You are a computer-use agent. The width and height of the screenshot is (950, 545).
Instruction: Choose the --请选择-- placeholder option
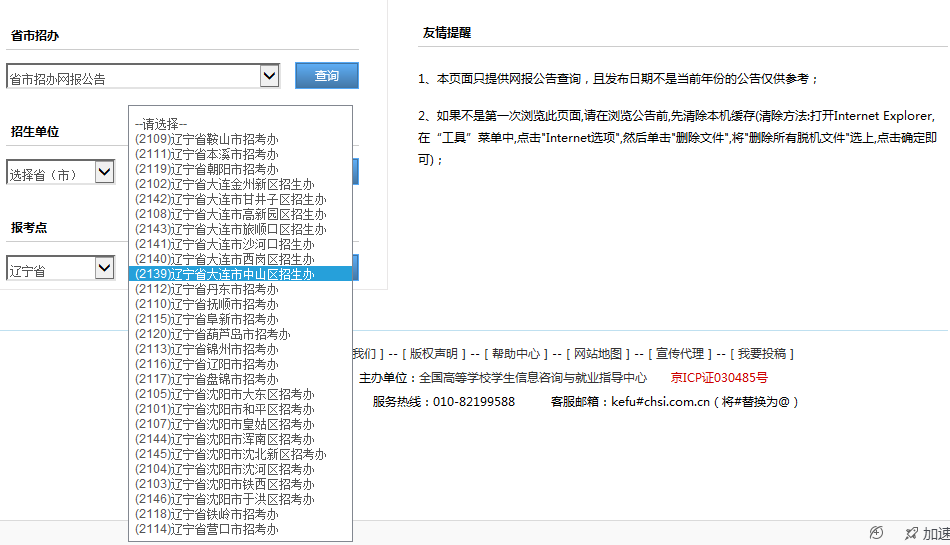click(x=161, y=124)
